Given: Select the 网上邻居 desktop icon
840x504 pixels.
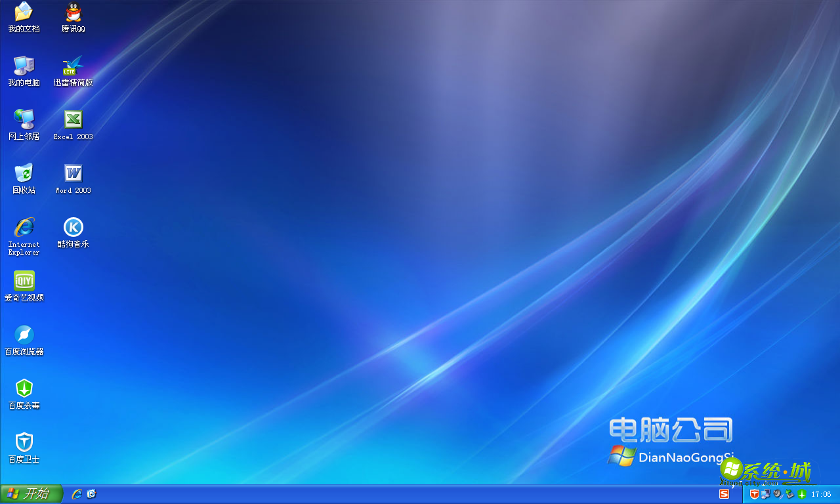Looking at the screenshot, I should [24, 120].
